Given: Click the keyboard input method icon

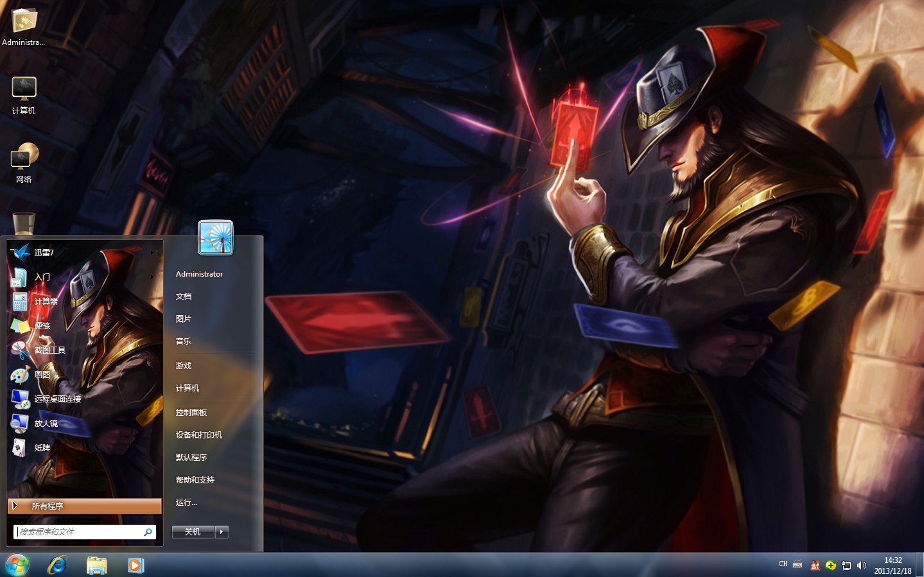Looking at the screenshot, I should pos(798,565).
